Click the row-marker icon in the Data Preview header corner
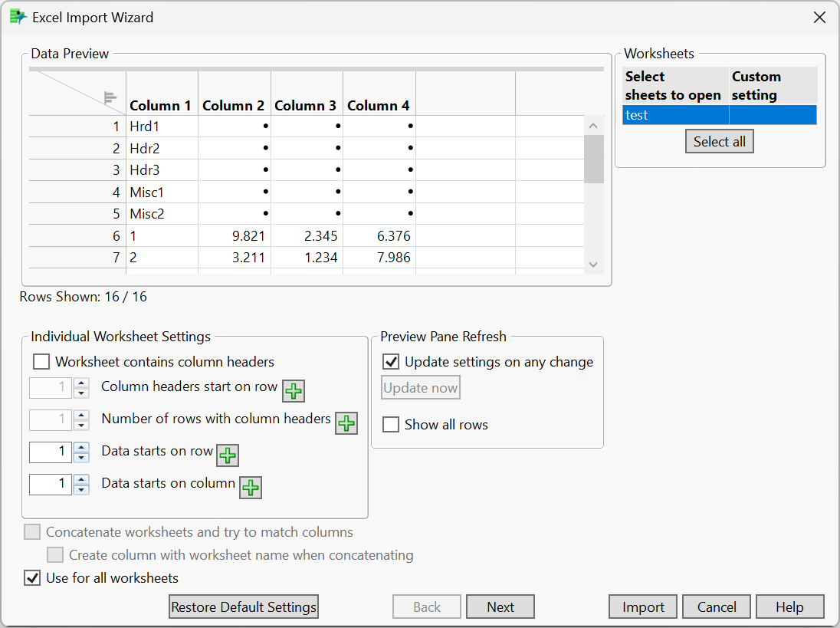Viewport: 840px width, 628px height. coord(110,97)
